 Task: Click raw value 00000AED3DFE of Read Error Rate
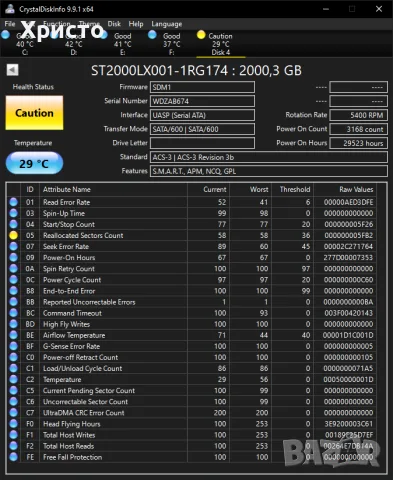tap(348, 202)
